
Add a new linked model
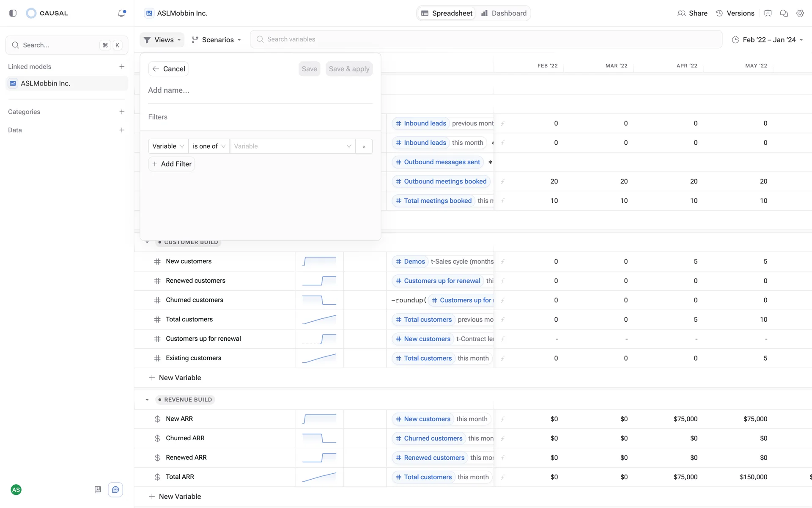pos(122,66)
